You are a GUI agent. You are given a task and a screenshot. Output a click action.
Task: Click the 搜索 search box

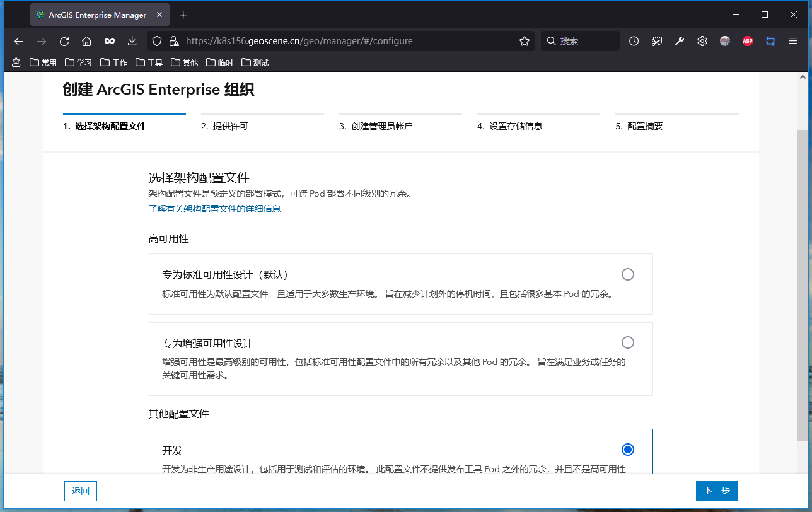point(580,41)
